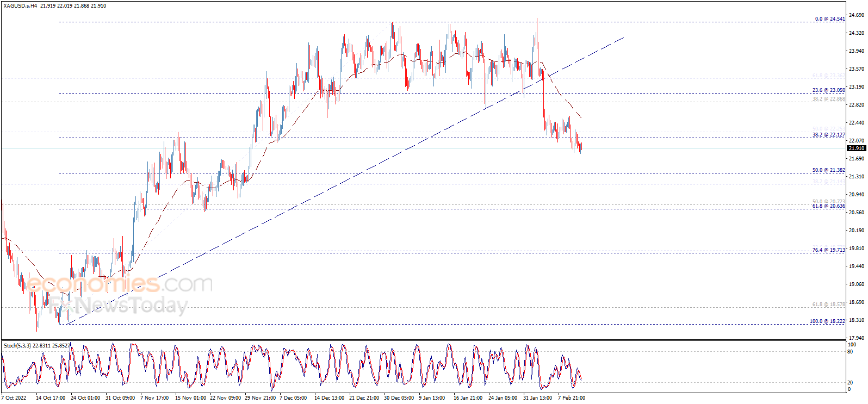
Task: Click price axis value 24.320
Action: click(857, 33)
